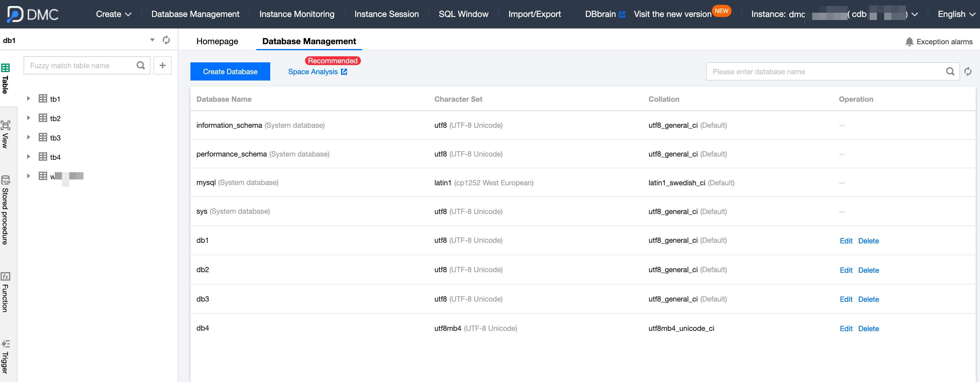Click the search magnifier in table filter

(141, 65)
